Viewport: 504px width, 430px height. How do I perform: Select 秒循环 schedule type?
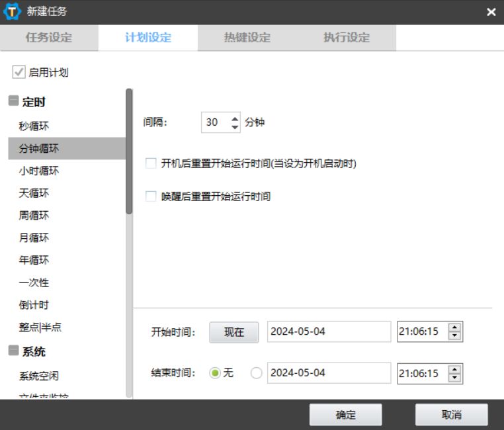pyautogui.click(x=67, y=126)
